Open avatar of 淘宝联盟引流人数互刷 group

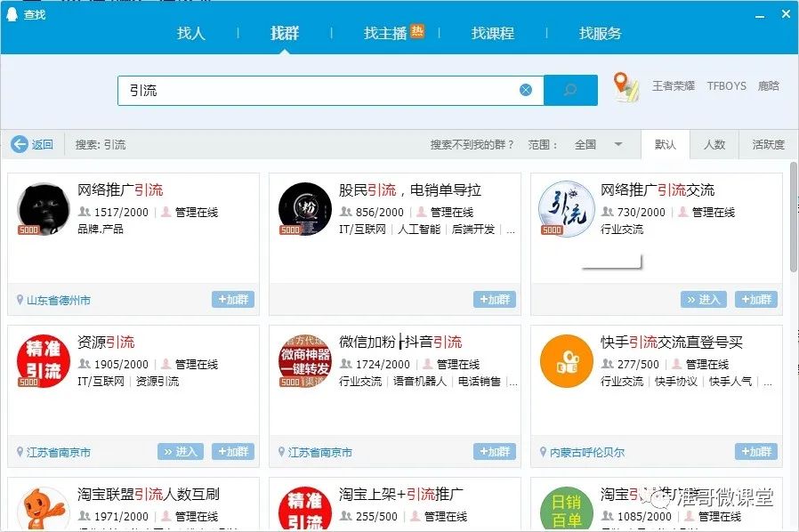[44, 509]
